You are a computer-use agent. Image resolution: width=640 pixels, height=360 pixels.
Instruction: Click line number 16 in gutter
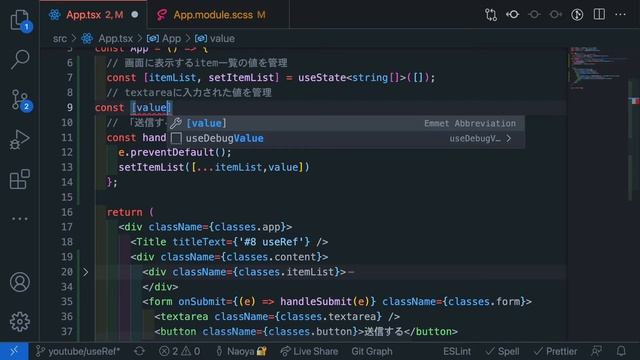[x=67, y=212]
